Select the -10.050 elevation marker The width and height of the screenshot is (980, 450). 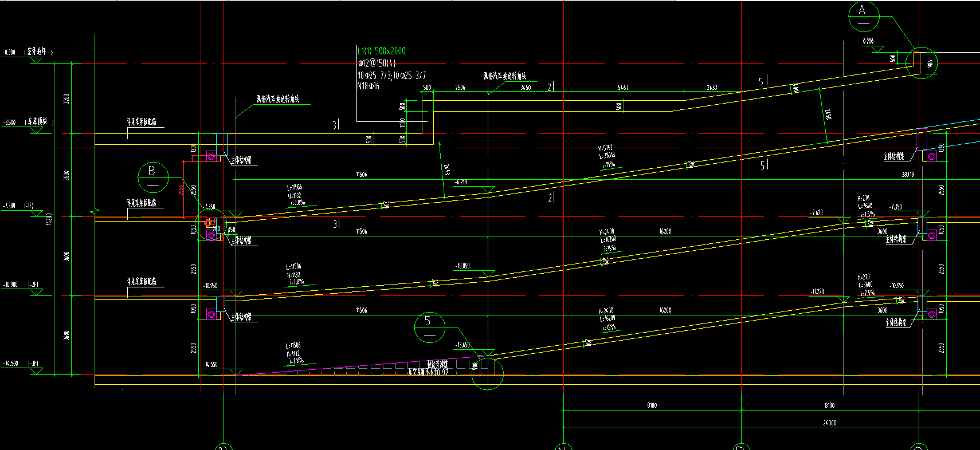click(x=462, y=266)
